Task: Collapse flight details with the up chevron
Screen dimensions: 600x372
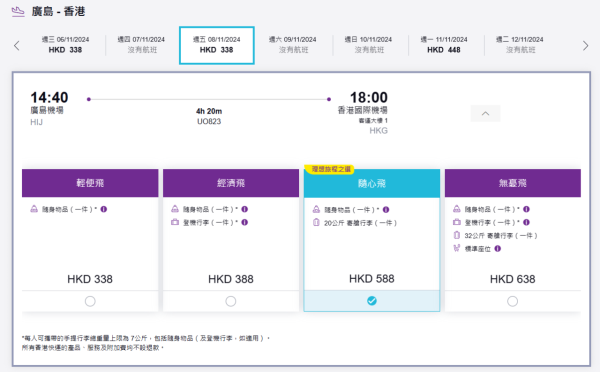Action: point(485,113)
